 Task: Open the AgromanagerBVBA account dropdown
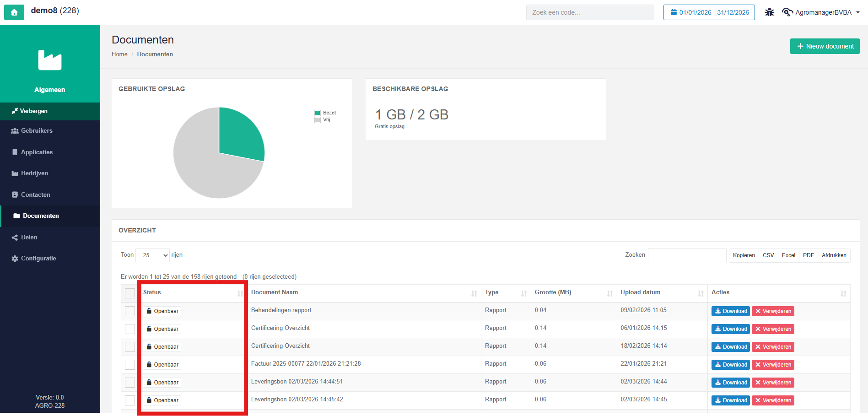click(821, 12)
